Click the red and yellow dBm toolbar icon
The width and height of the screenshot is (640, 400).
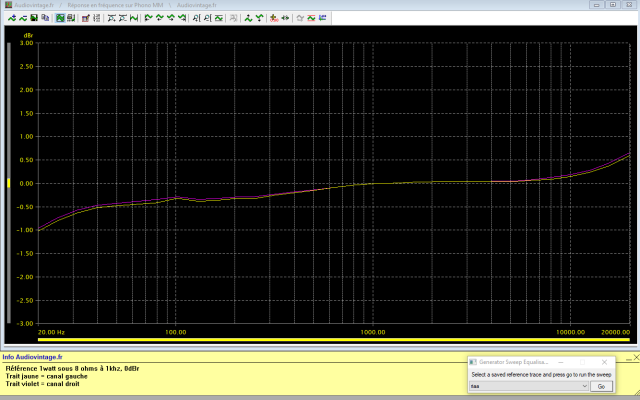coord(274,18)
